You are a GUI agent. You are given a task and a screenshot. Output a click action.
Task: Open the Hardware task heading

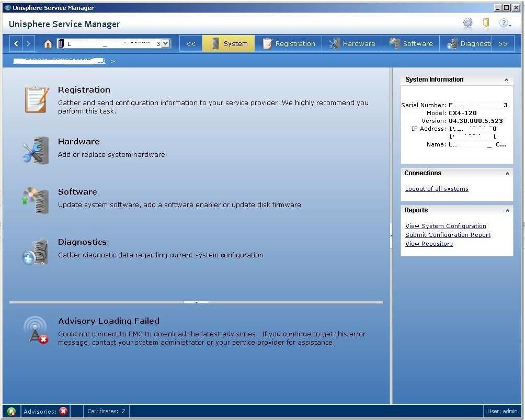point(78,141)
